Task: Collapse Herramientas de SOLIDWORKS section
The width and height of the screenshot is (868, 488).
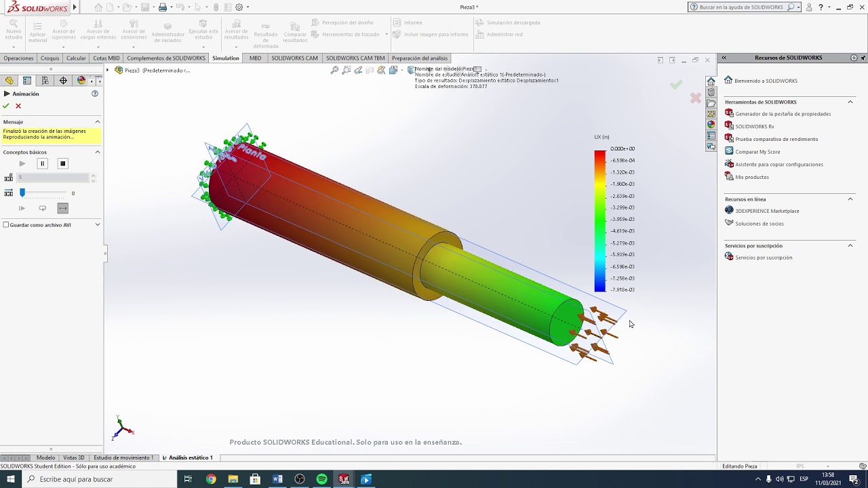Action: click(850, 102)
